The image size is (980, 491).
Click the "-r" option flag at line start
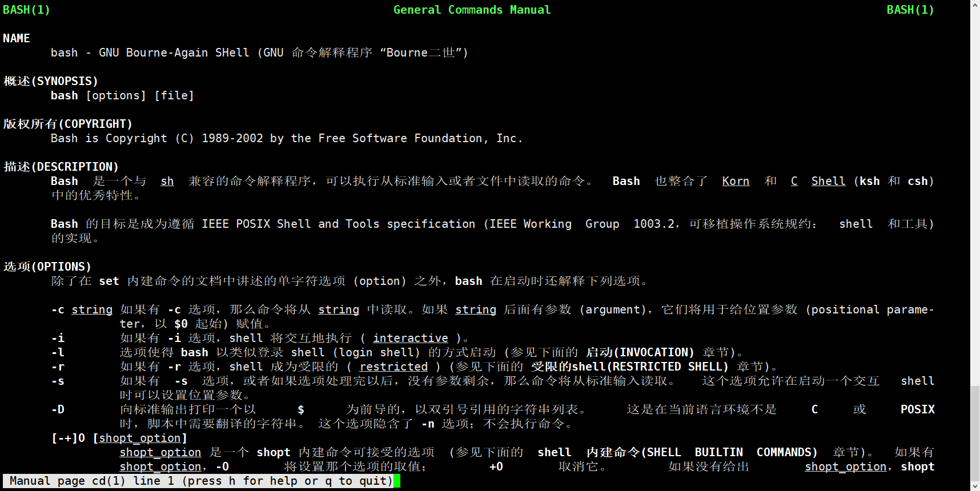(x=58, y=367)
